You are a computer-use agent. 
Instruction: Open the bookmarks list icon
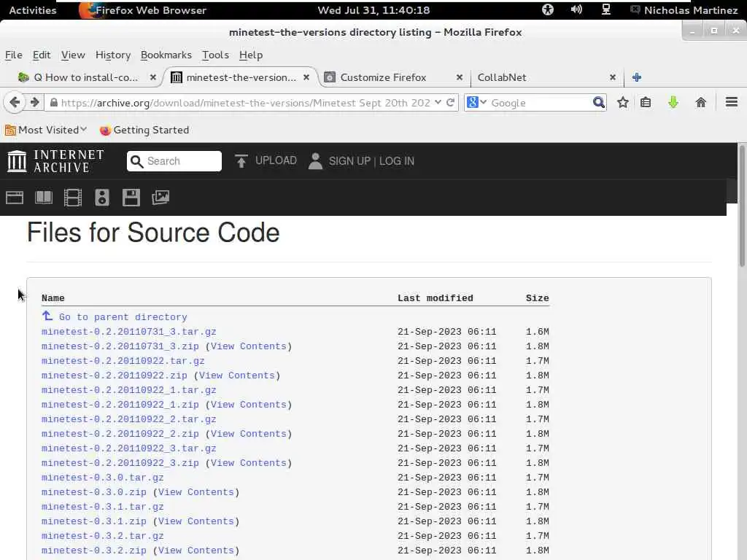click(646, 102)
